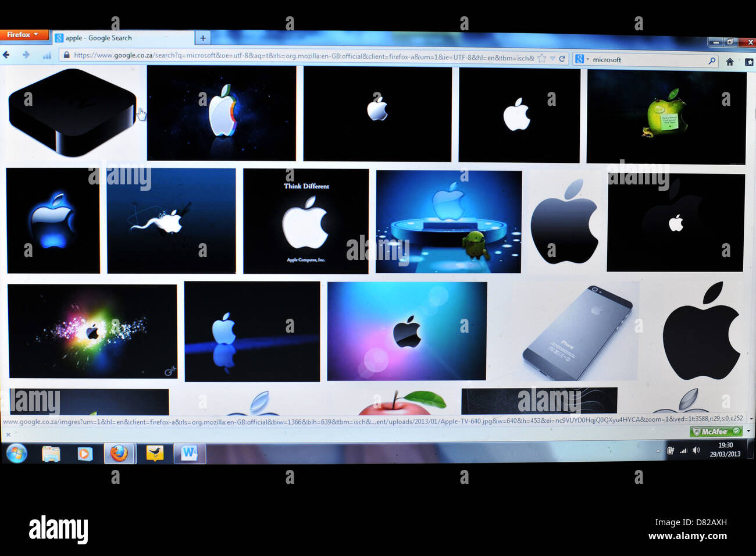
Task: Click the volume speaker tray icon
Action: (696, 450)
